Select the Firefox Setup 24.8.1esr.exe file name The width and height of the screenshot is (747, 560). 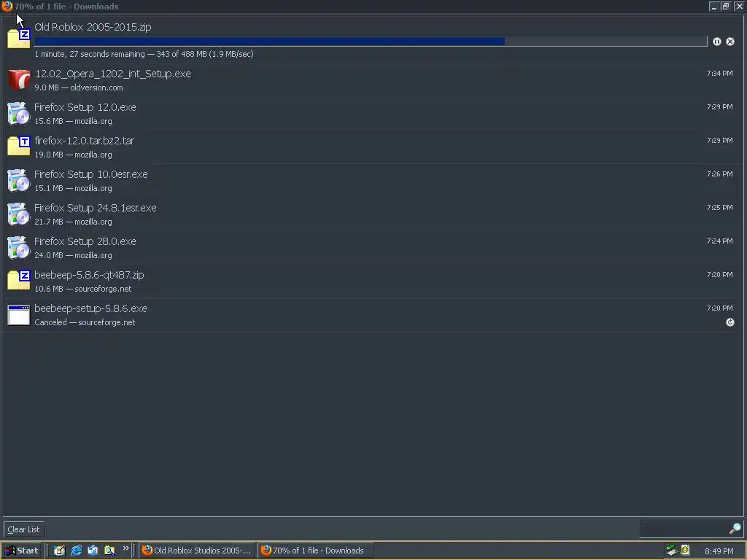point(96,208)
